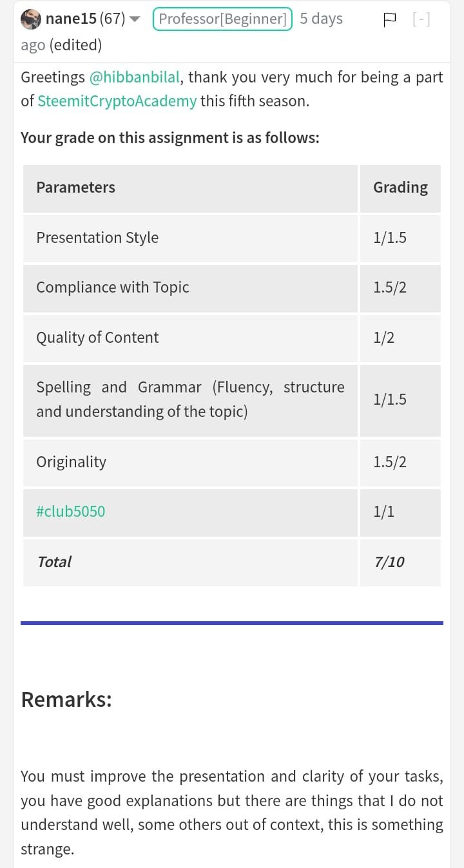Image resolution: width=464 pixels, height=868 pixels.
Task: Open the #club5050 tag link
Action: point(71,512)
